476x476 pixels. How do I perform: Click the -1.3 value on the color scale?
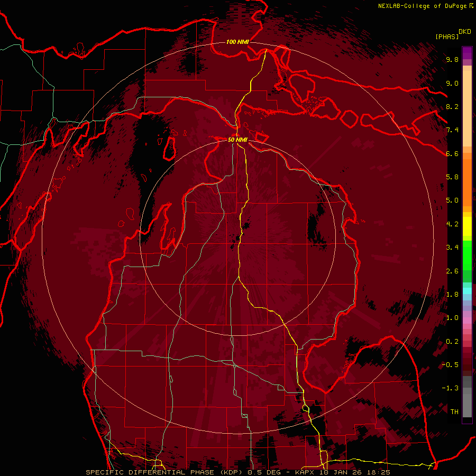[450, 388]
